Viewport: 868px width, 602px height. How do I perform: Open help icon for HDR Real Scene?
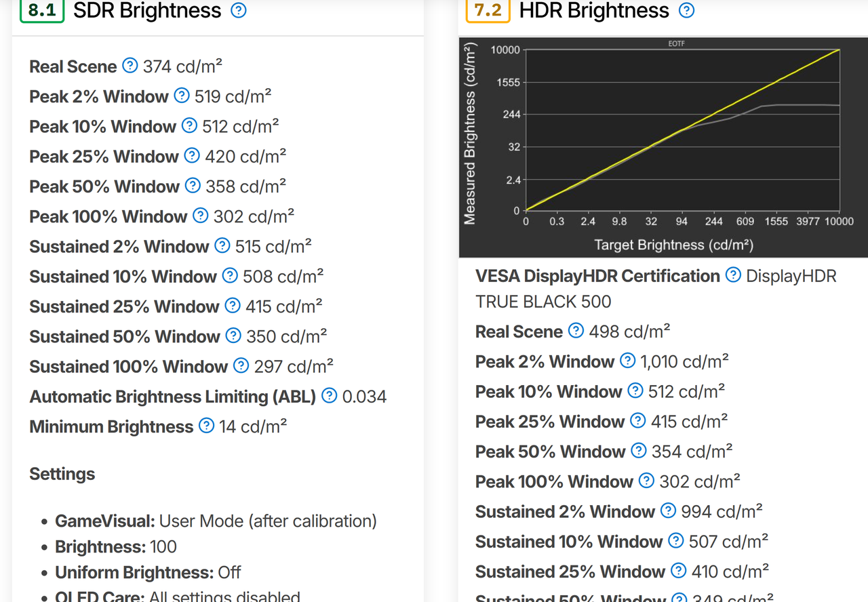tap(576, 331)
